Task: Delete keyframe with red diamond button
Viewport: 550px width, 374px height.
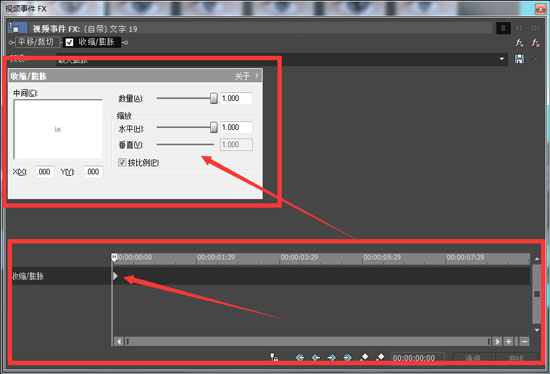Action: pos(380,357)
